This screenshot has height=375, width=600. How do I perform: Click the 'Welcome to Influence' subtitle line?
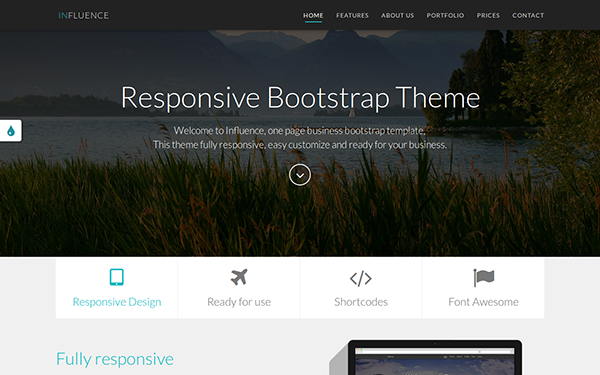pyautogui.click(x=300, y=130)
